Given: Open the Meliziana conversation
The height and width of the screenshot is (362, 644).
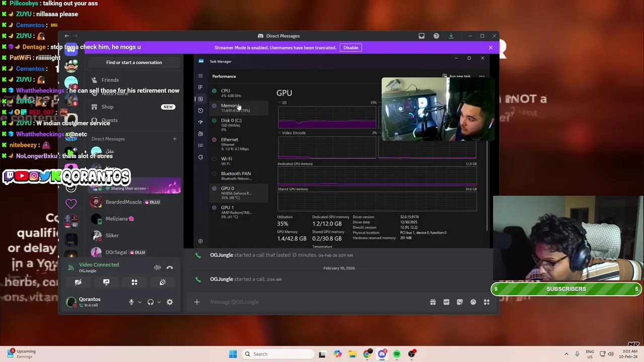Looking at the screenshot, I should 134,219.
